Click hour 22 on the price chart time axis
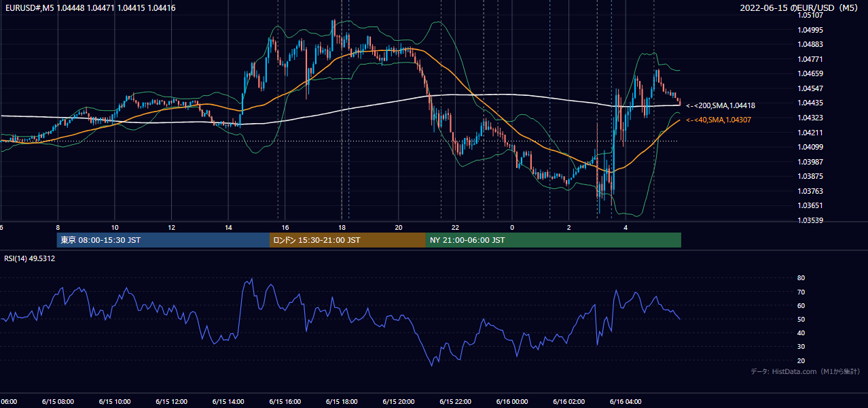 [x=455, y=228]
